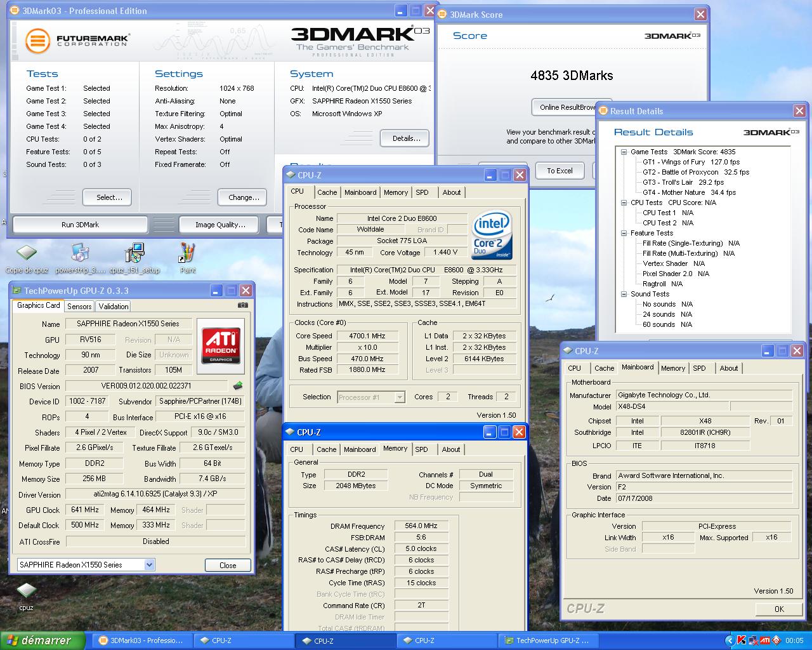Open Image Quality... in 3DMark03
The image size is (812, 650).
pos(220,225)
